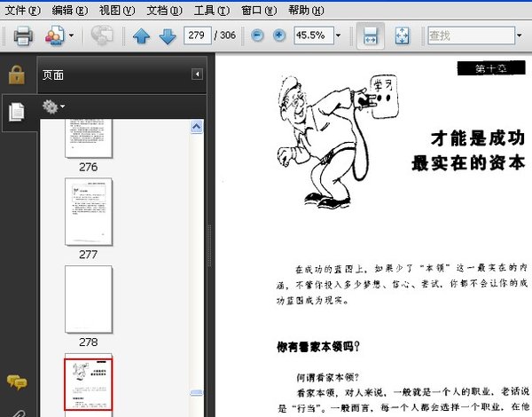Screen dimensions: 532x417
Task: Click the 页面 panel title
Action: point(53,75)
